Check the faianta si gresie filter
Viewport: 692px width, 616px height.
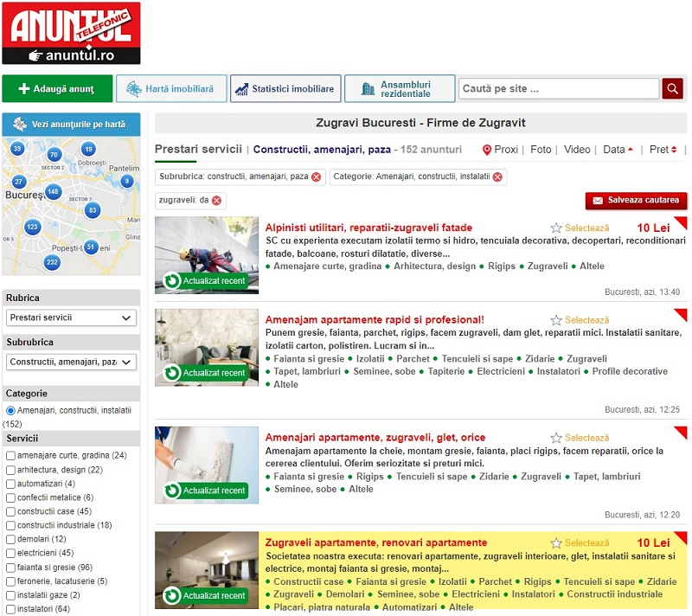[x=11, y=568]
